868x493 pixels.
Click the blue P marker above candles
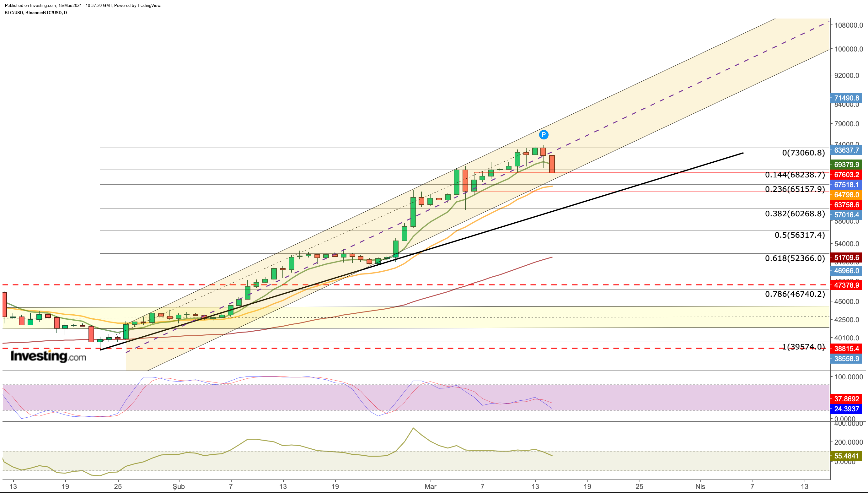[543, 135]
